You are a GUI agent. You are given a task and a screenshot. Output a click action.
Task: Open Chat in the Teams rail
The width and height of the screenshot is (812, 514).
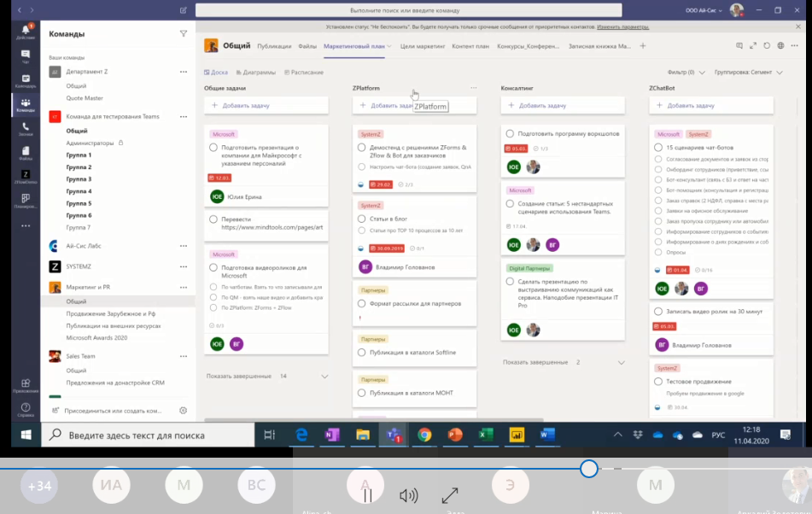(x=26, y=55)
